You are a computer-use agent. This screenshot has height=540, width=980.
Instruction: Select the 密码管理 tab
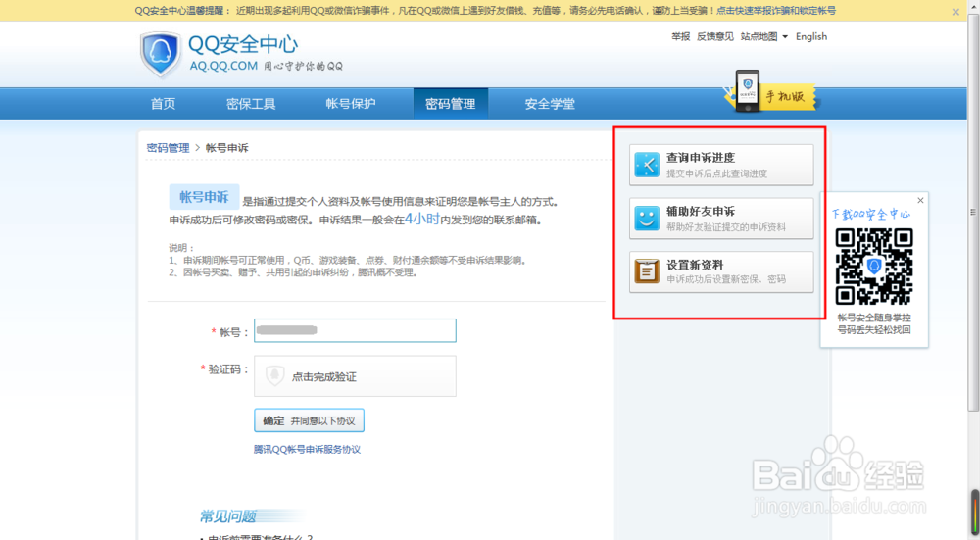[451, 104]
